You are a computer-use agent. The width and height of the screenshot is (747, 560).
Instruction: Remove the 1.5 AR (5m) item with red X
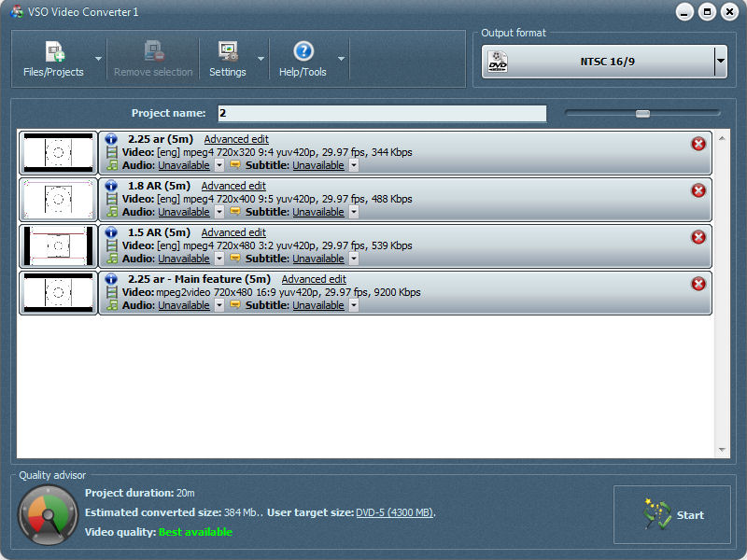(x=698, y=237)
